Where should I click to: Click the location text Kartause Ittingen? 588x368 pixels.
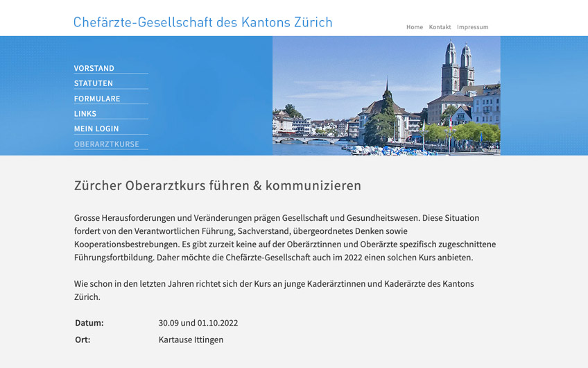pyautogui.click(x=191, y=340)
